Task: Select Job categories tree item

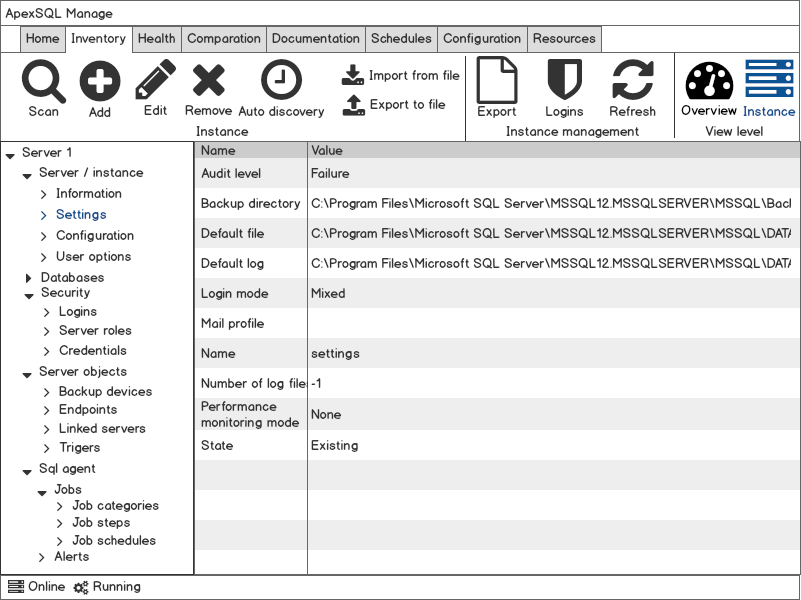Action: 115,506
